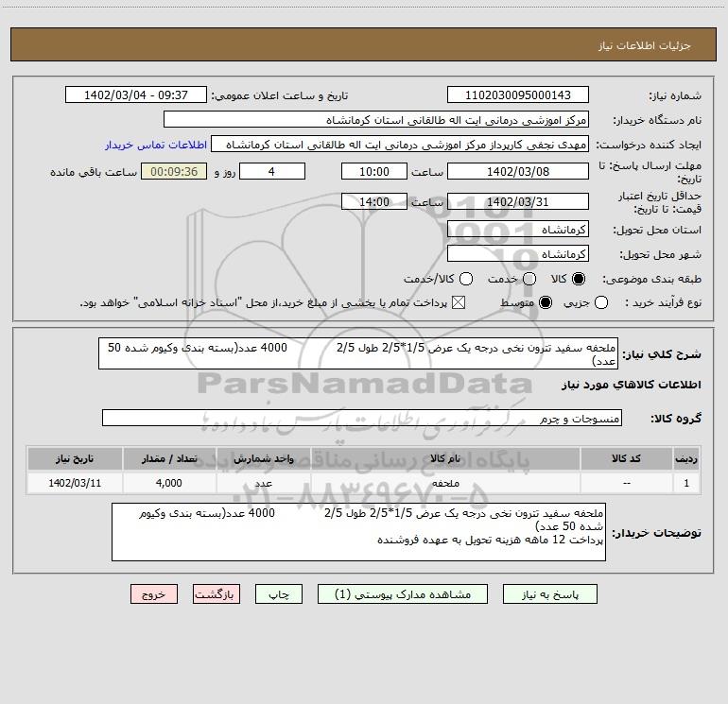This screenshot has width=728, height=704.
Task: Click the شرح کلی نیاز description box
Action: point(358,353)
